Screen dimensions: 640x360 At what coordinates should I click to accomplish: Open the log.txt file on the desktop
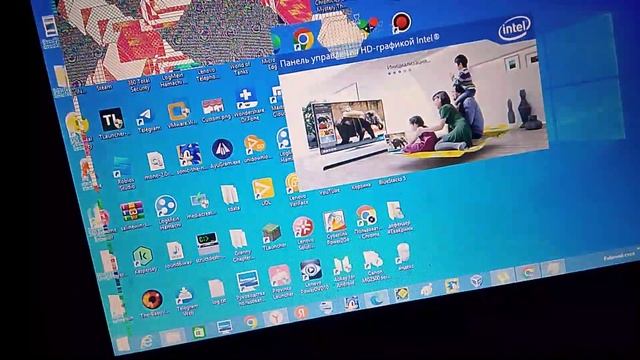coord(216,289)
